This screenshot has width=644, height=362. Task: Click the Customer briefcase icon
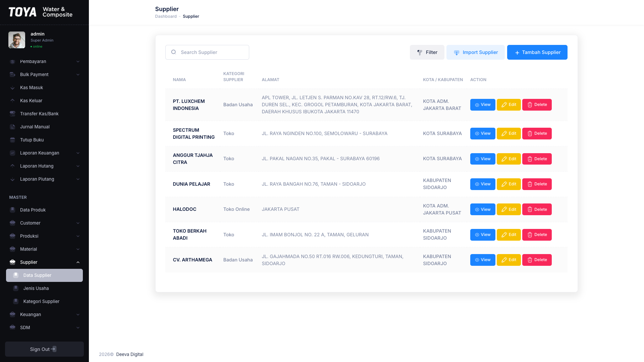click(12, 223)
